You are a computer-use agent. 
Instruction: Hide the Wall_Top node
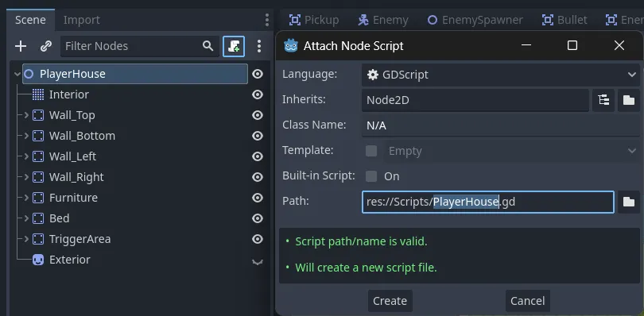[258, 115]
